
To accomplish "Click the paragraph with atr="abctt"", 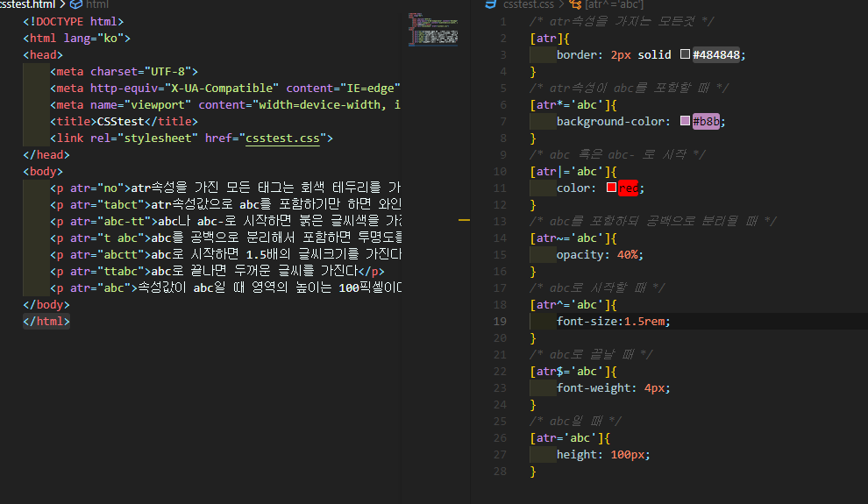I will (x=224, y=254).
